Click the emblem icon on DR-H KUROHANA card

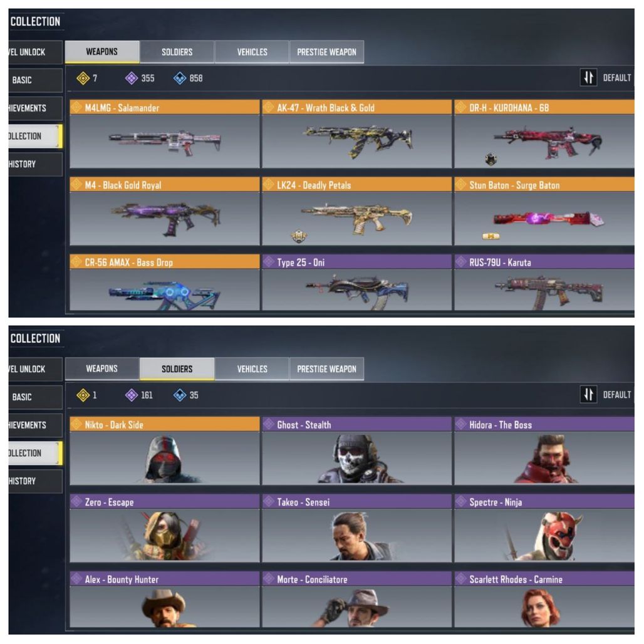click(x=491, y=159)
